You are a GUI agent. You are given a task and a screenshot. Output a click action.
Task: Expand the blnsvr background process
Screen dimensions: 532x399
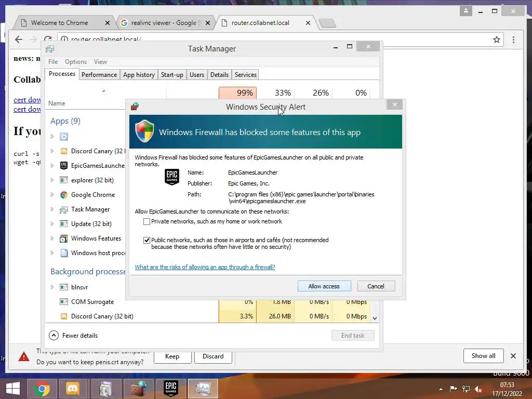[52, 287]
